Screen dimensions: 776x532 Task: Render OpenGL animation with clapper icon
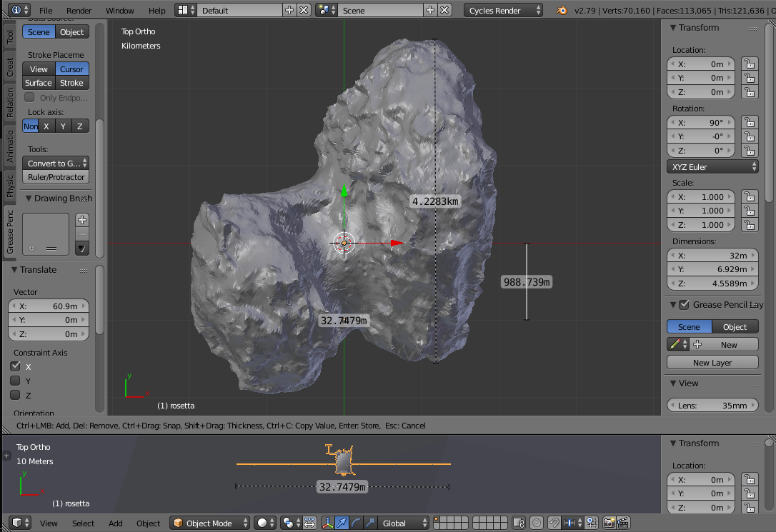pyautogui.click(x=624, y=523)
